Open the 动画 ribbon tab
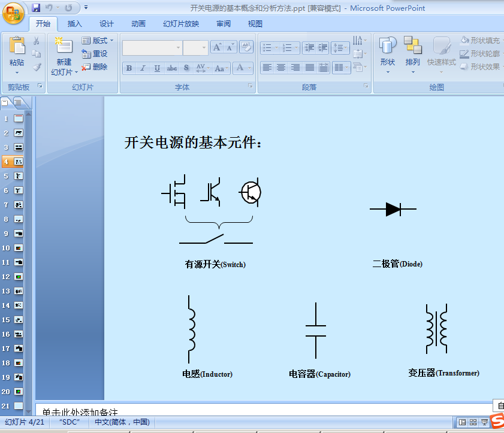 point(138,24)
